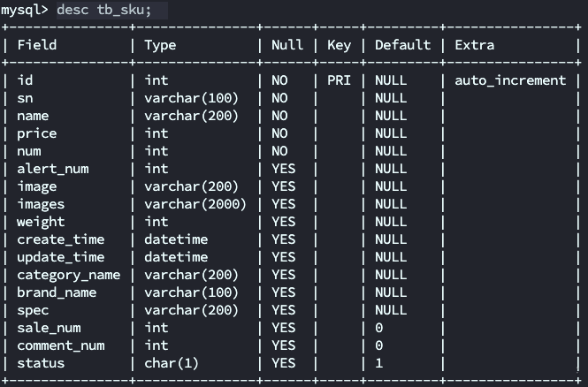Click the sale_num field name
Image resolution: width=588 pixels, height=387 pixels.
(x=50, y=328)
